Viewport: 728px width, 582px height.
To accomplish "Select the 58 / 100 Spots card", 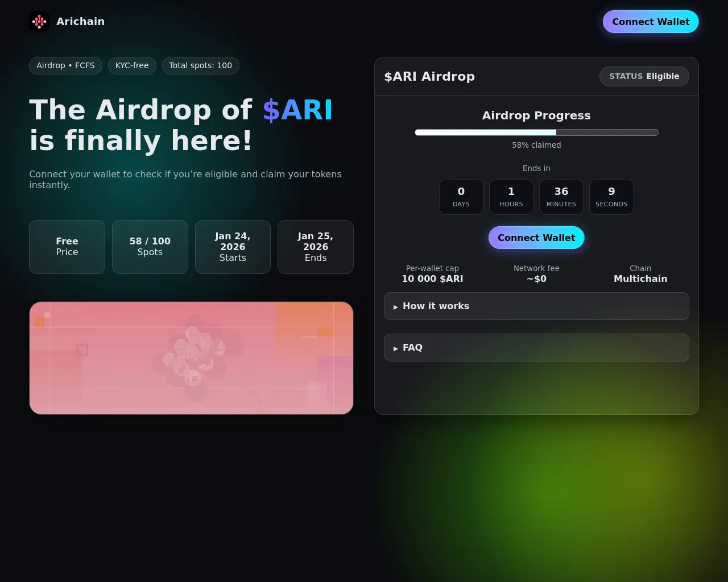I will [x=150, y=247].
